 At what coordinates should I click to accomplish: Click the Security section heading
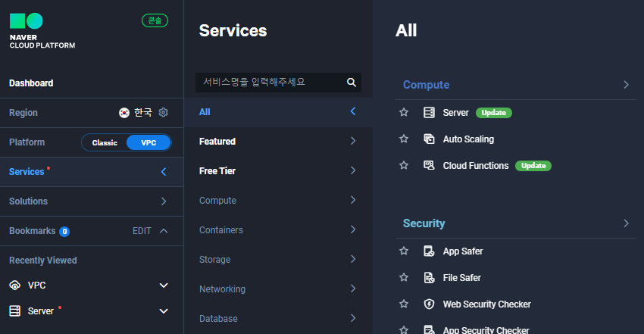424,223
